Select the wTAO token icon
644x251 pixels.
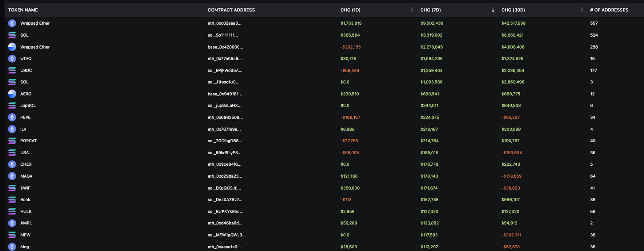tap(12, 58)
